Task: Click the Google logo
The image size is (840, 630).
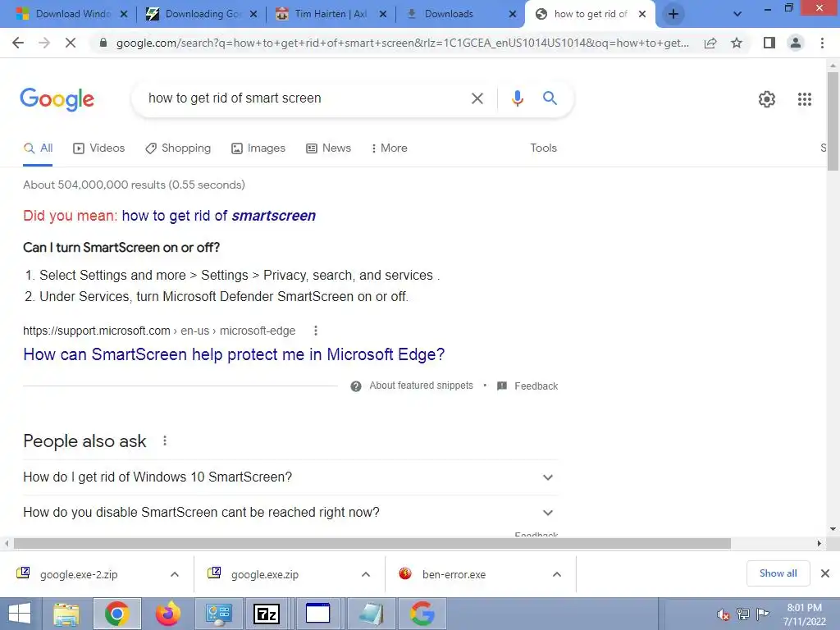Action: (x=57, y=99)
